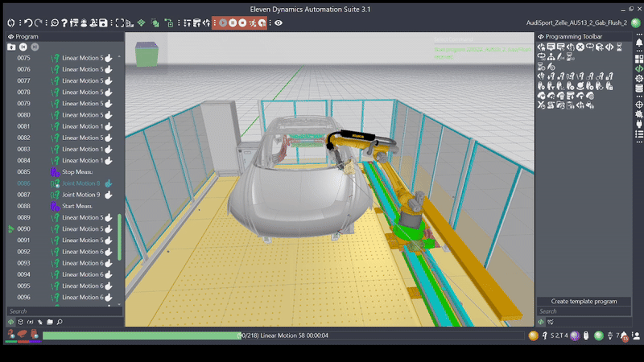This screenshot has width=644, height=362.
Task: Click the refresh circular arrows icon at top left
Action: 11,23
